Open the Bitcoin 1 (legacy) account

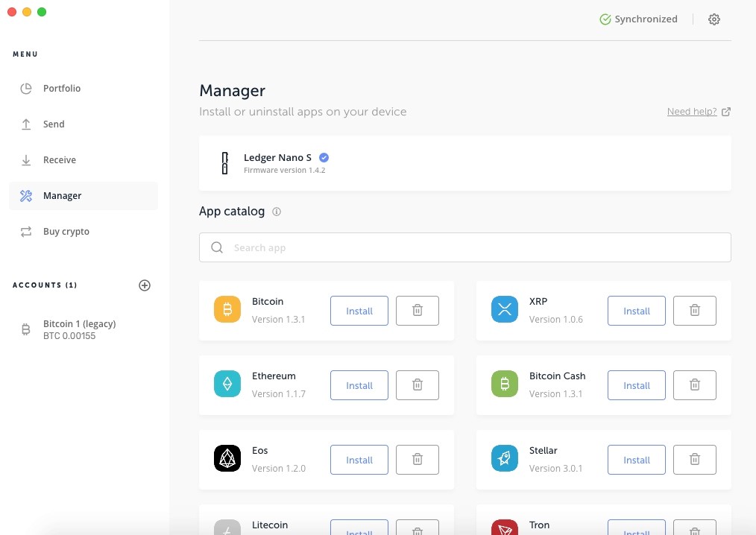click(83, 329)
